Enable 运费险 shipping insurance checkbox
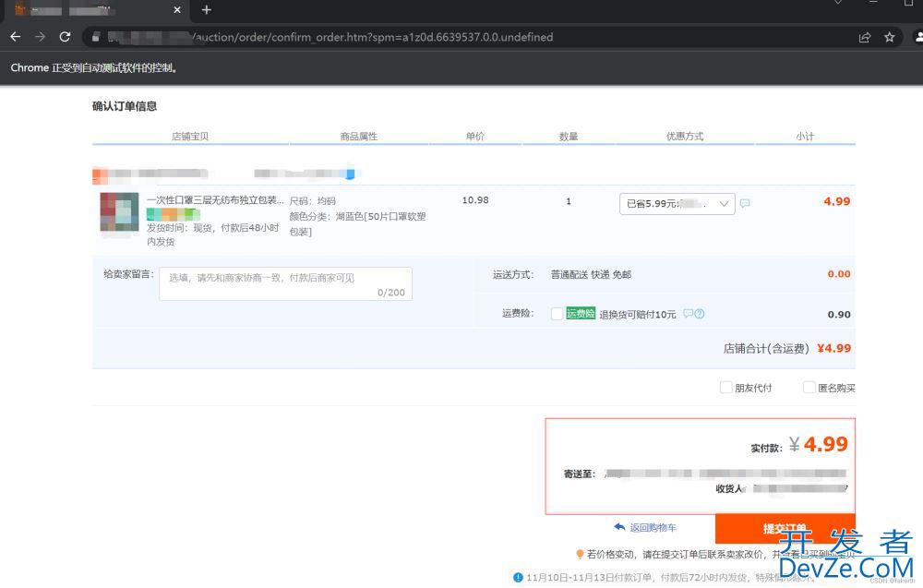This screenshot has height=588, width=923. pyautogui.click(x=557, y=314)
